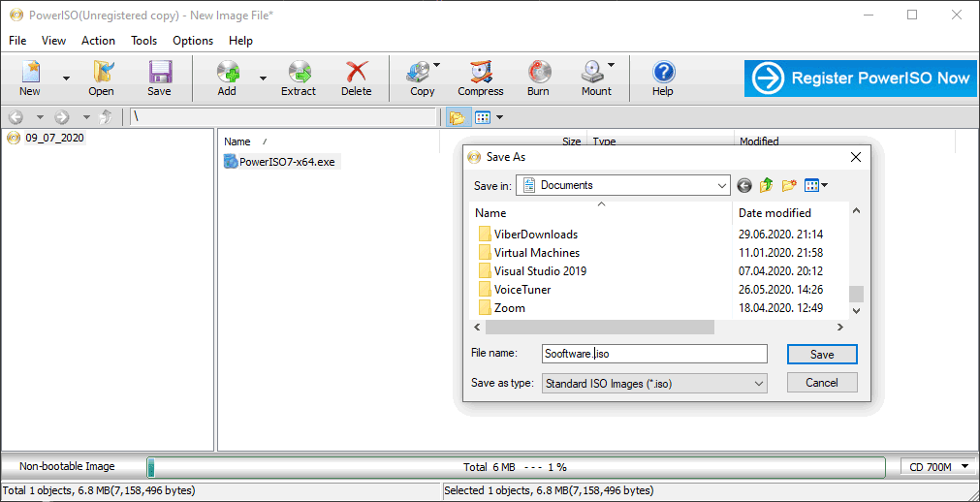Screen dimensions: 980x502
Task: Click the horizontal scrollbar left arrow
Action: (478, 327)
